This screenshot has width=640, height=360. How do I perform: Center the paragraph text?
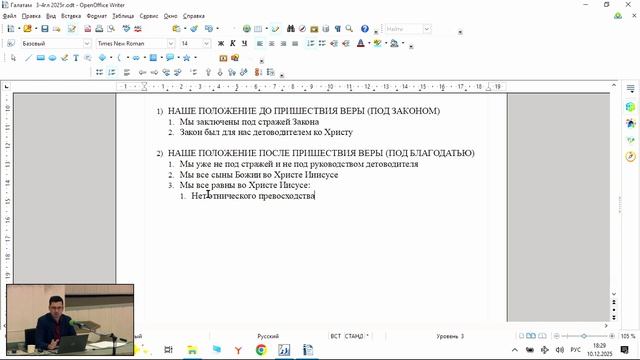(271, 43)
